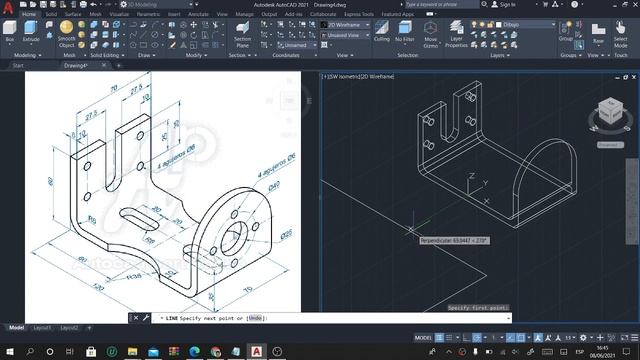Toggle snap mode in status bar
The height and width of the screenshot is (360, 640).
point(449,338)
